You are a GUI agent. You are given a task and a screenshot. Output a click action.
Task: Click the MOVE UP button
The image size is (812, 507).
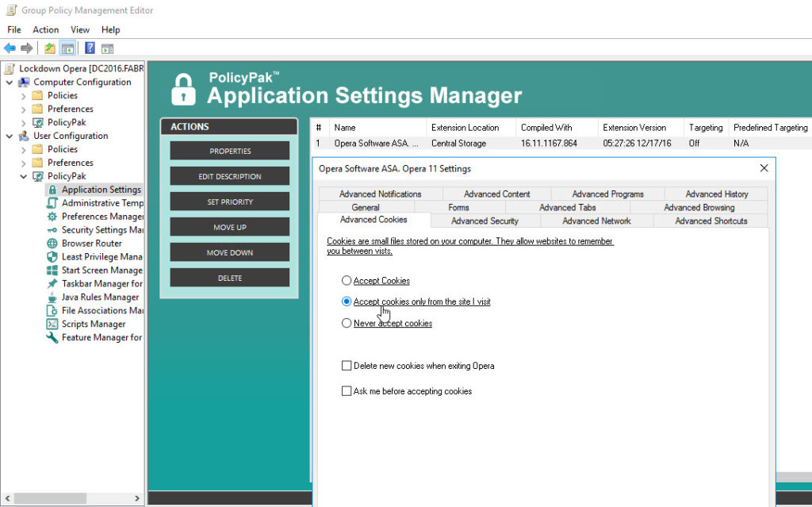(x=230, y=227)
